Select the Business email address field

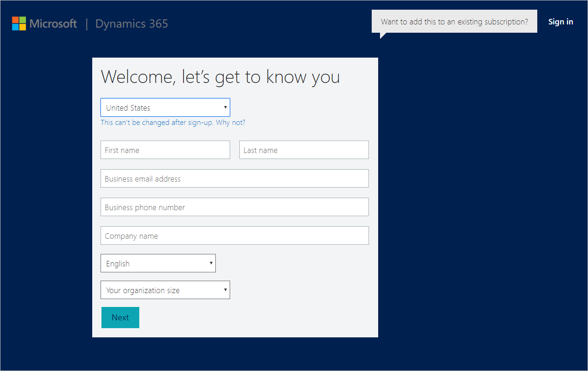pyautogui.click(x=234, y=178)
